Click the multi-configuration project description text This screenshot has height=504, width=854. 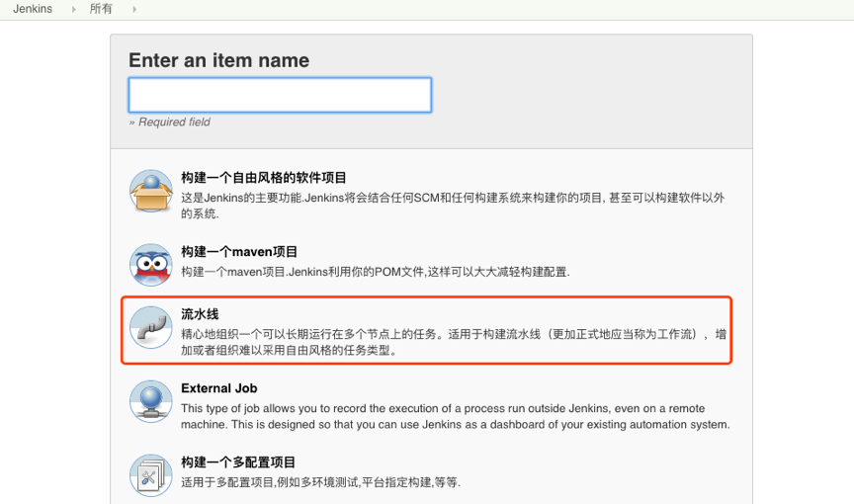(320, 483)
